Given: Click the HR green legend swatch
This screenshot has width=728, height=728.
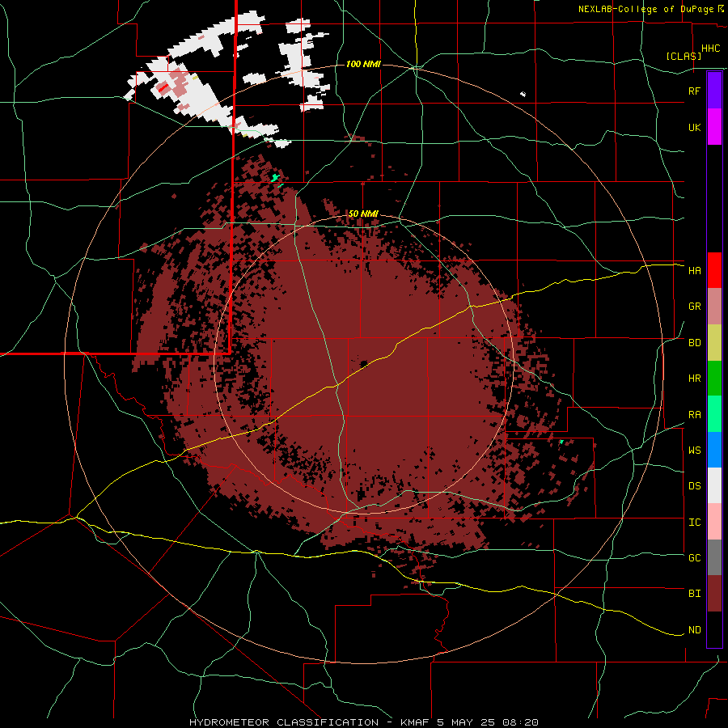Looking at the screenshot, I should point(714,379).
